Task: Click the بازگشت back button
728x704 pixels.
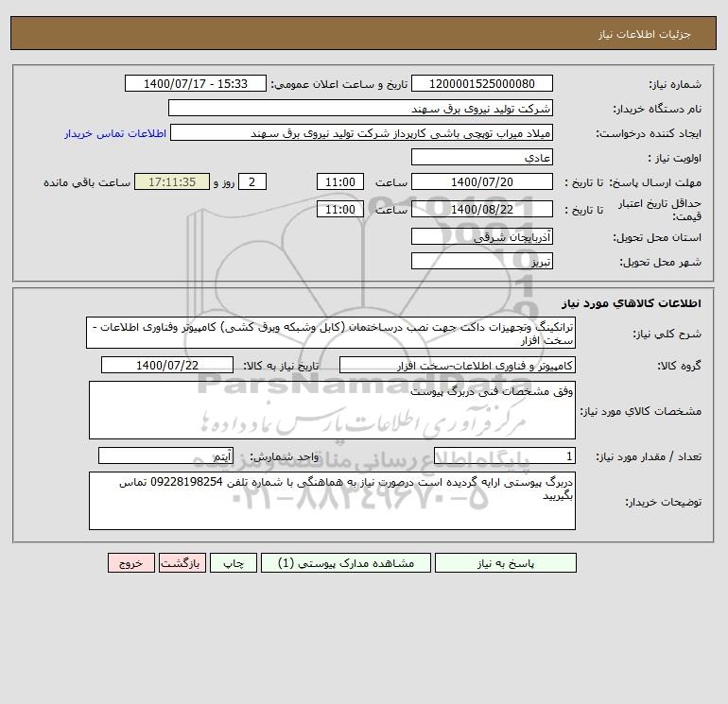Action: point(182,563)
